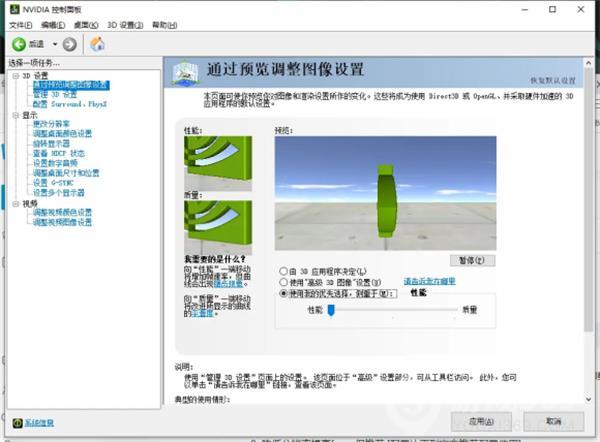Select the highlighted 通过预览调整图像设置 tree item

(71, 85)
